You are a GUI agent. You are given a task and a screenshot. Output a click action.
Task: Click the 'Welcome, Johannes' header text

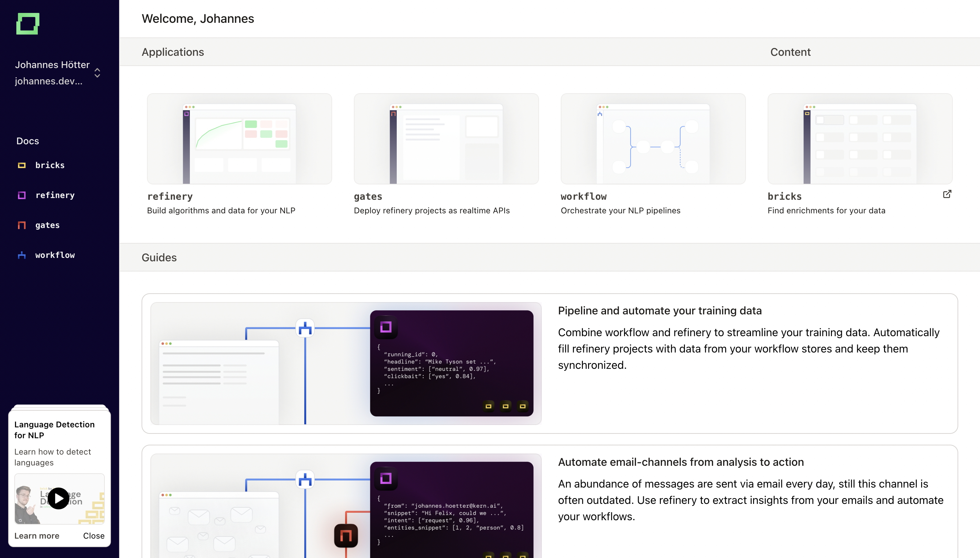(x=198, y=18)
